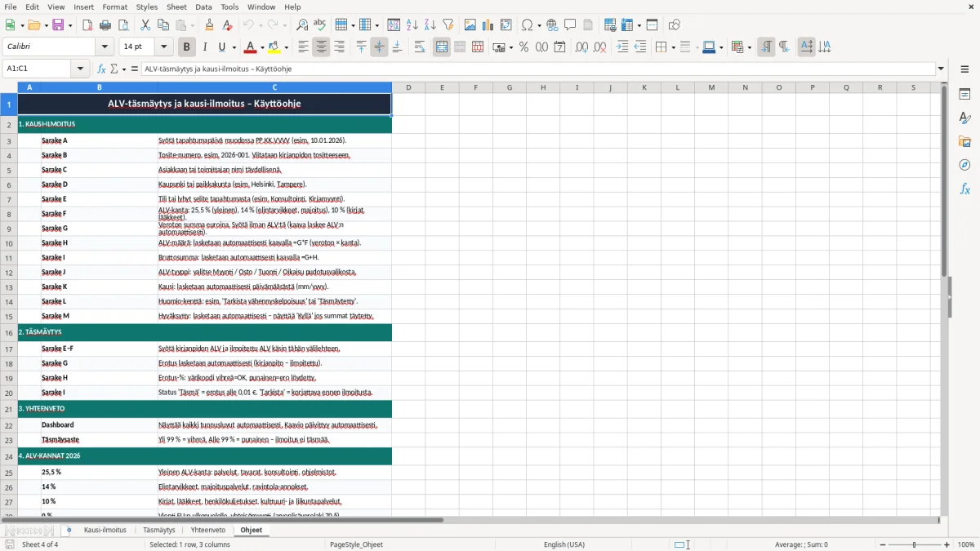Image resolution: width=980 pixels, height=551 pixels.
Task: Switch to Täsmäytys sheet tab
Action: point(159,531)
